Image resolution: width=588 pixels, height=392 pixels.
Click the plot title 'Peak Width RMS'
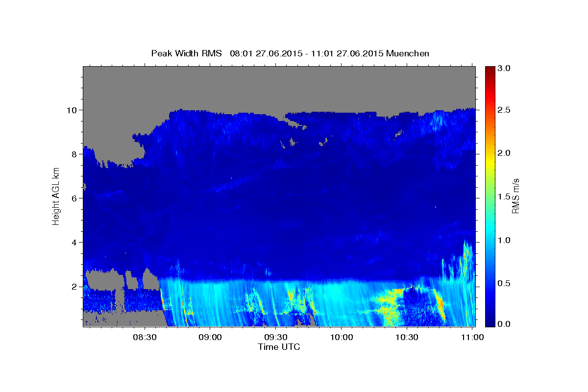pos(186,53)
